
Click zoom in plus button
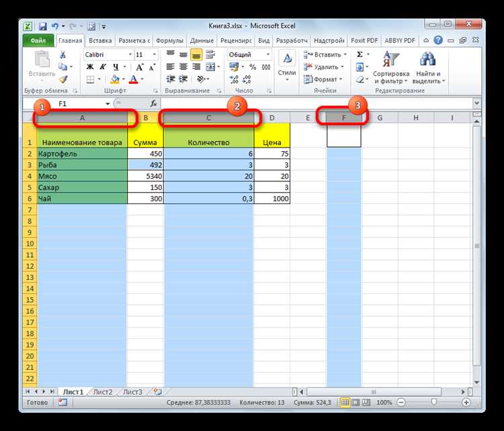click(466, 402)
